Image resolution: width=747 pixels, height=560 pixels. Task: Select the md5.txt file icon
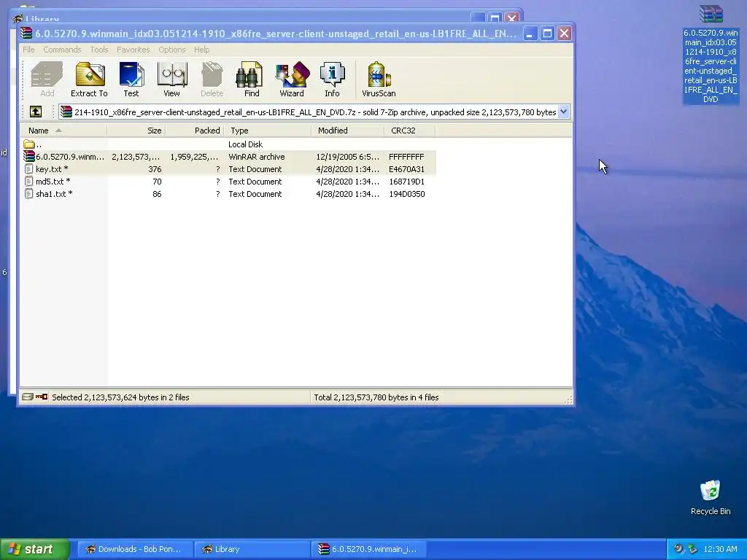(28, 182)
